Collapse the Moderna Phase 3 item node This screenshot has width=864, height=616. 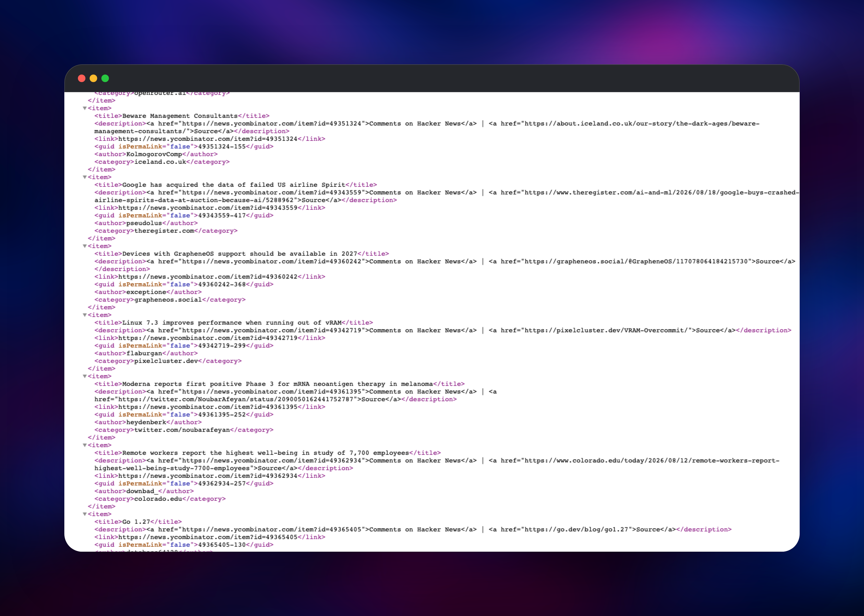click(x=85, y=376)
